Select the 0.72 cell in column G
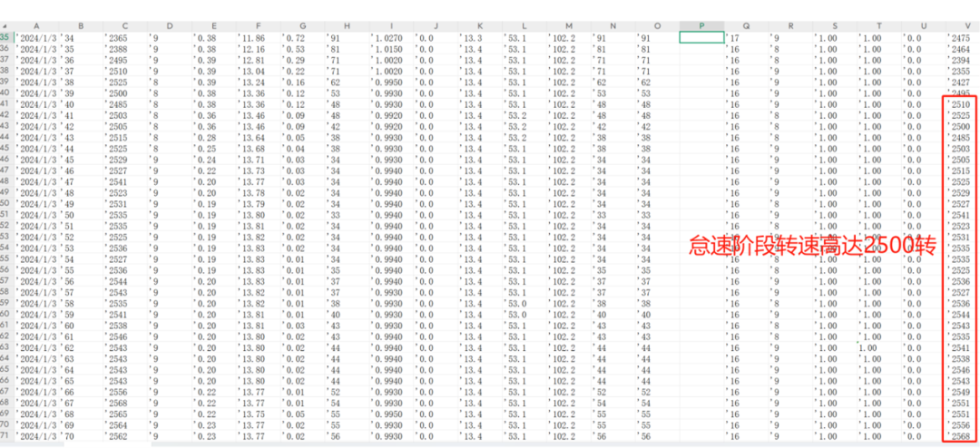 click(303, 37)
